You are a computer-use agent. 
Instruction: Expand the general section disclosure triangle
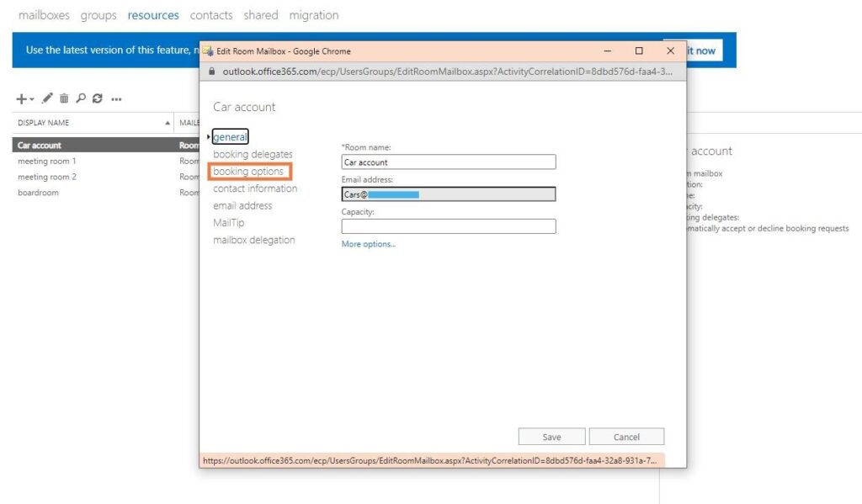coord(210,135)
